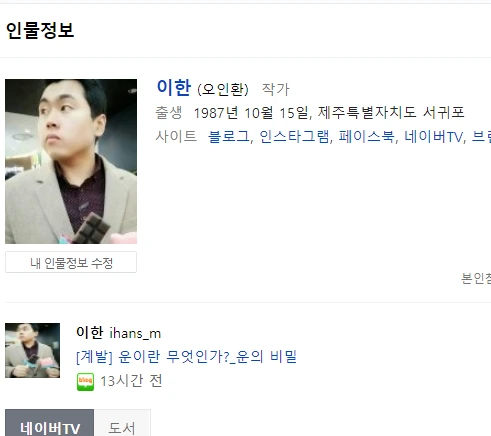This screenshot has height=436, width=491.
Task: Click the 1987년 10월 15일 birth info
Action: point(252,113)
